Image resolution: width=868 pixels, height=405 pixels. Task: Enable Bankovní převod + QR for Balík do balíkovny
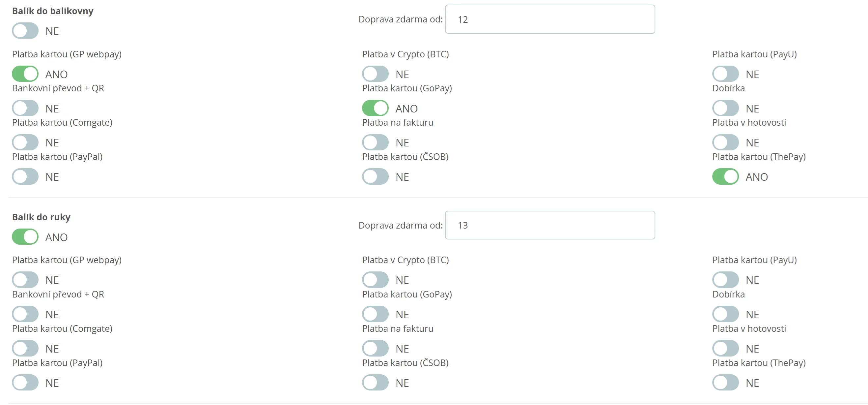[25, 108]
